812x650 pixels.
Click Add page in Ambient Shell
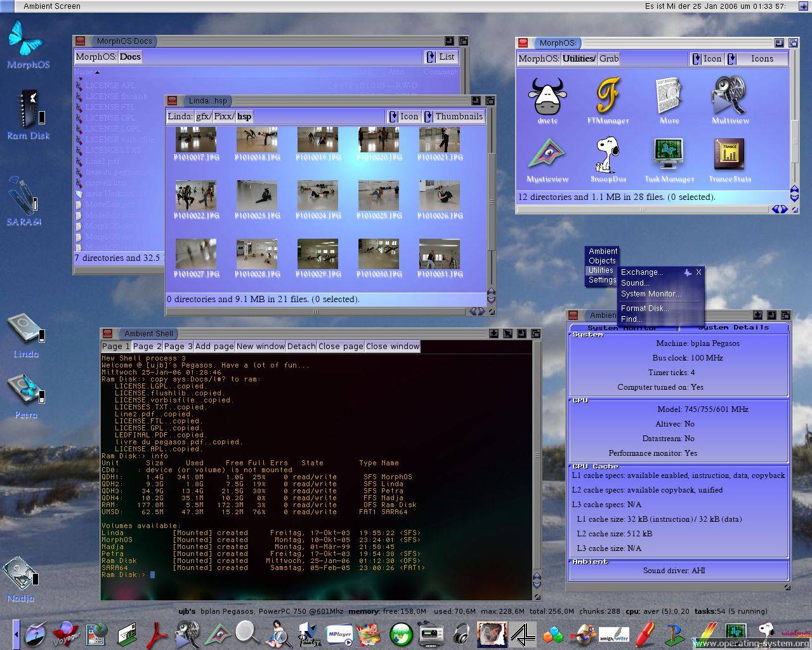pyautogui.click(x=214, y=347)
